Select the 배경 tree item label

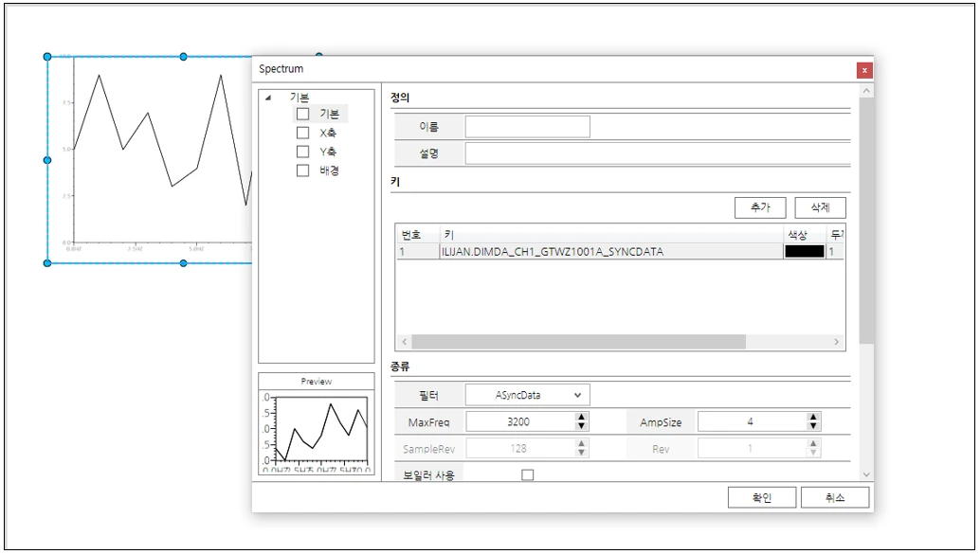coord(330,170)
